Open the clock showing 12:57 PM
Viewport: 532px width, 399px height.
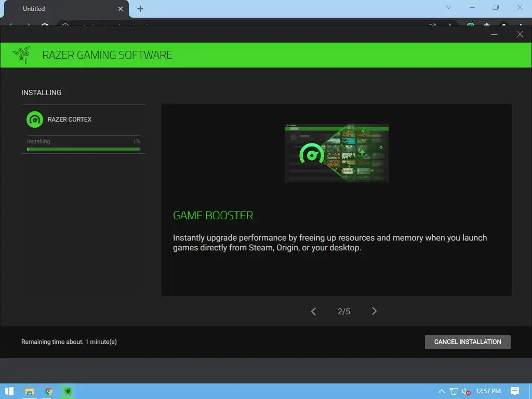(488, 391)
